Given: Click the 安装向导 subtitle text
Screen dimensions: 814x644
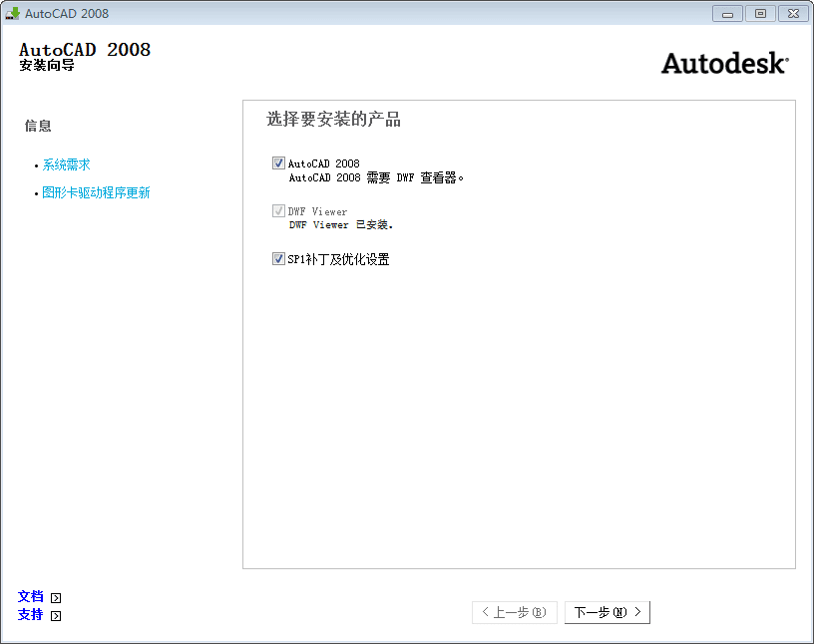Looking at the screenshot, I should [47, 66].
